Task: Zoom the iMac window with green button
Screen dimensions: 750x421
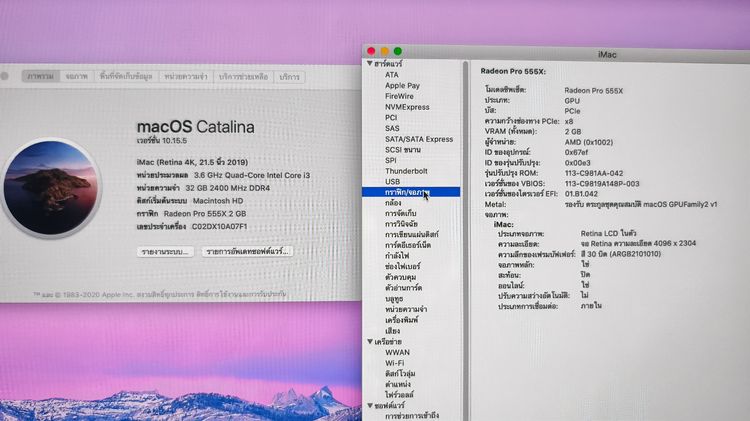Action: coord(398,51)
